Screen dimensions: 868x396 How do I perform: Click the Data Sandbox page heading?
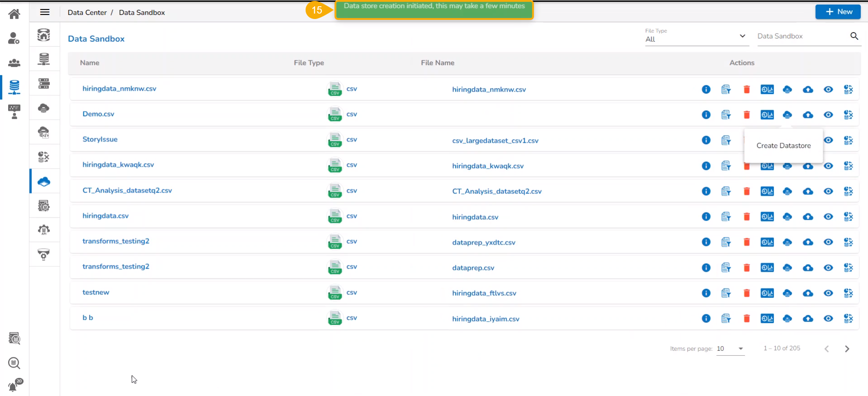96,39
